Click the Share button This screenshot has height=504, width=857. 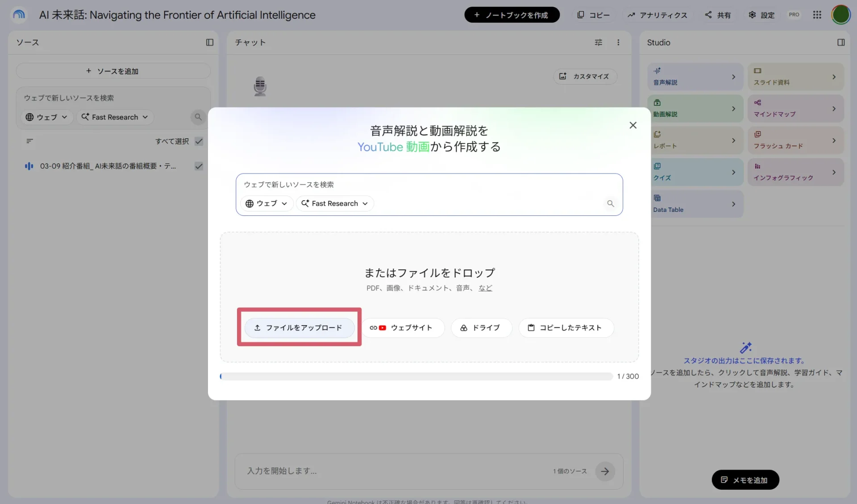pyautogui.click(x=718, y=15)
